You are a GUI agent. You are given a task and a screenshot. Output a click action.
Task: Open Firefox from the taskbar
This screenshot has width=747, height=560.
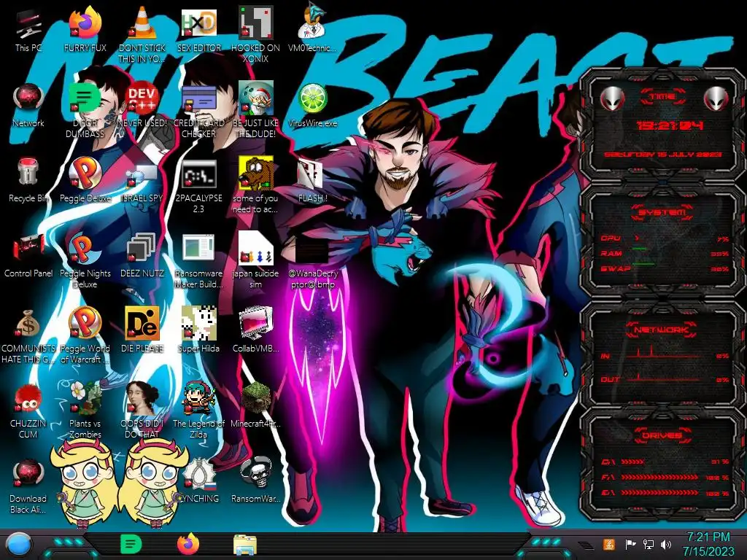[x=188, y=544]
